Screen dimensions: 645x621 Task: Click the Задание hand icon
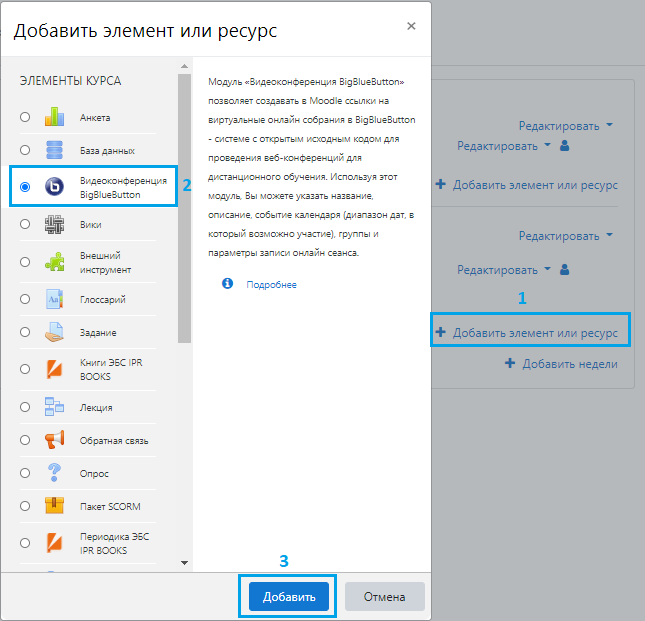54,333
